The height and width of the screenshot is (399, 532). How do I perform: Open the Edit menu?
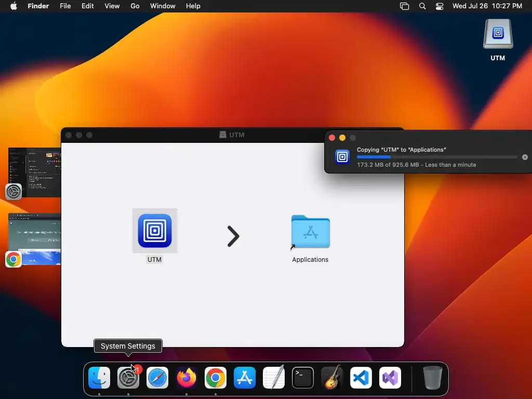[x=87, y=6]
